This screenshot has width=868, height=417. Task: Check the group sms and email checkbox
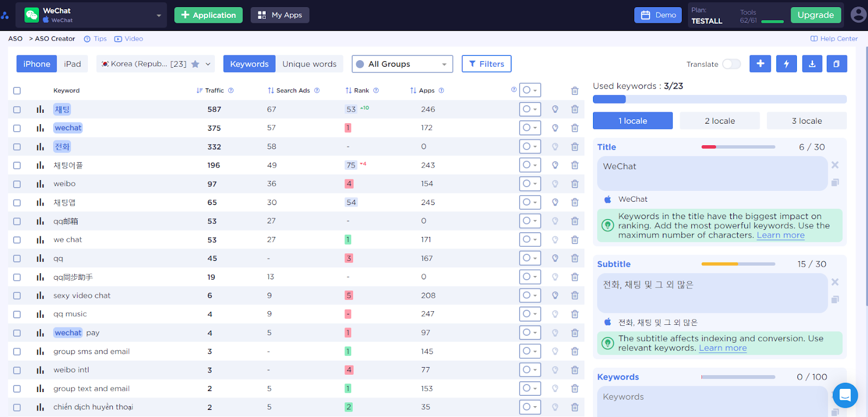(x=17, y=351)
